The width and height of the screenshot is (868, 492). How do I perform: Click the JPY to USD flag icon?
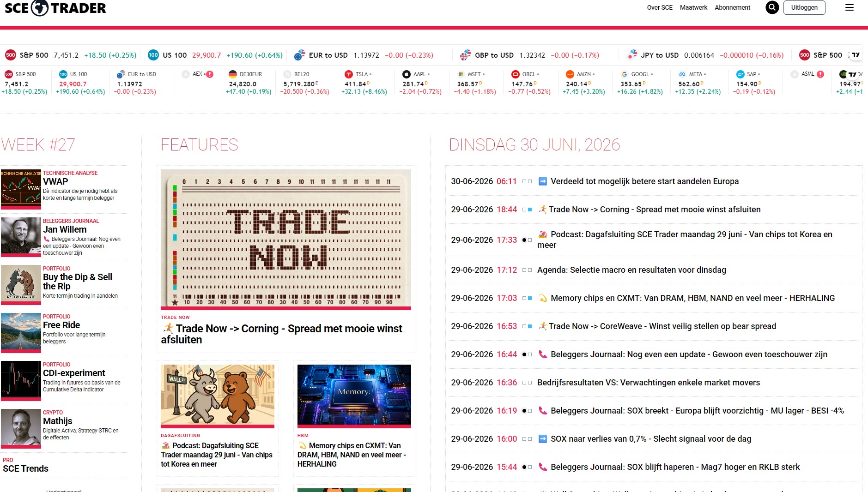pos(631,55)
